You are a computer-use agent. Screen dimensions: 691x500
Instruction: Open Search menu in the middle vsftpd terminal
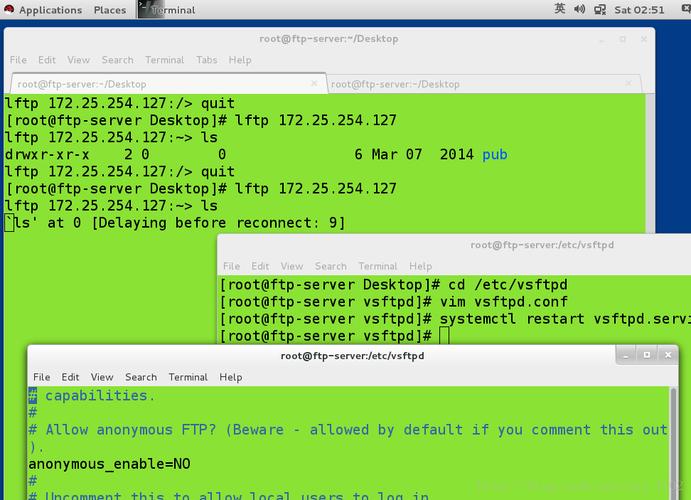pyautogui.click(x=330, y=266)
